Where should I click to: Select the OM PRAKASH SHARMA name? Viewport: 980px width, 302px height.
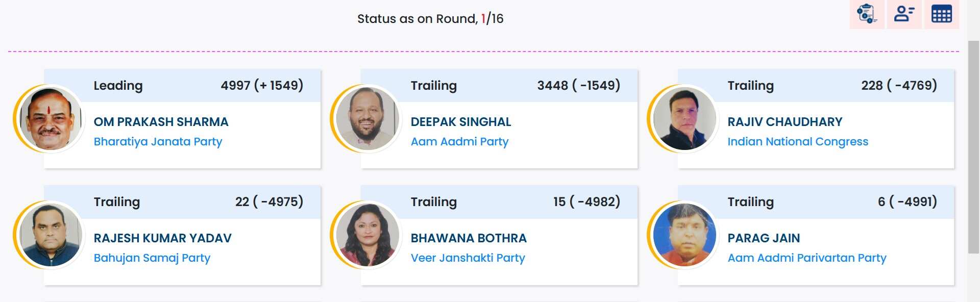(x=161, y=122)
